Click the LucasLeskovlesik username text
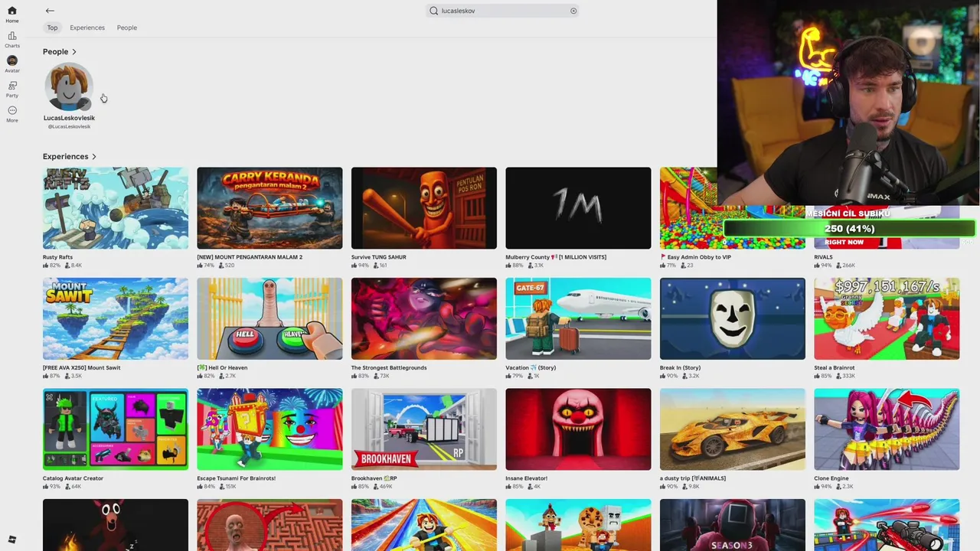The height and width of the screenshot is (551, 980). tap(69, 118)
